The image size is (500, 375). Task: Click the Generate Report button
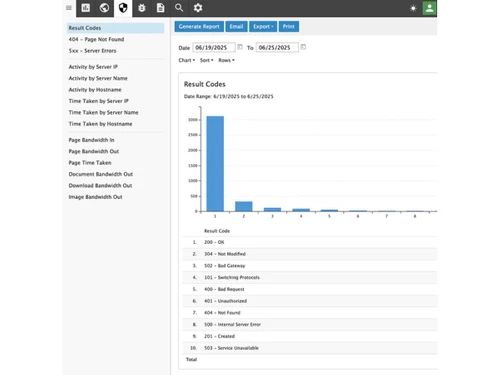point(199,26)
